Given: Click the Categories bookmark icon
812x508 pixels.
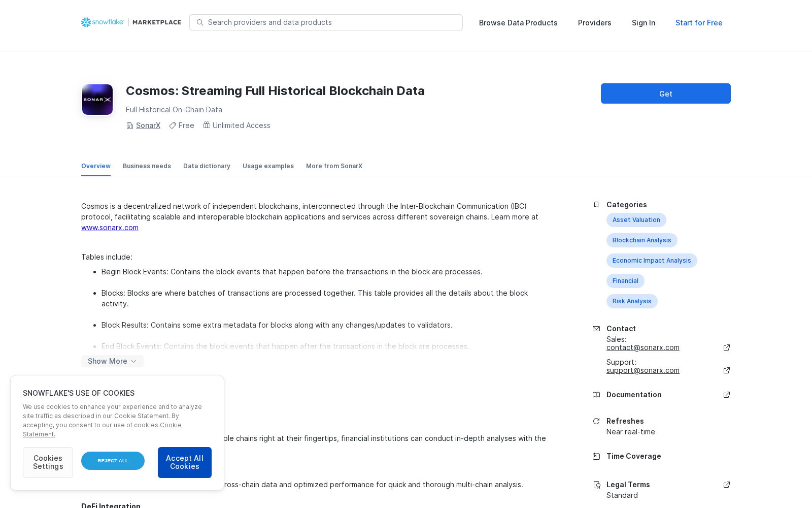Looking at the screenshot, I should pyautogui.click(x=596, y=205).
